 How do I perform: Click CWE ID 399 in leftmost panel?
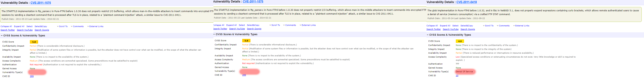32,76
